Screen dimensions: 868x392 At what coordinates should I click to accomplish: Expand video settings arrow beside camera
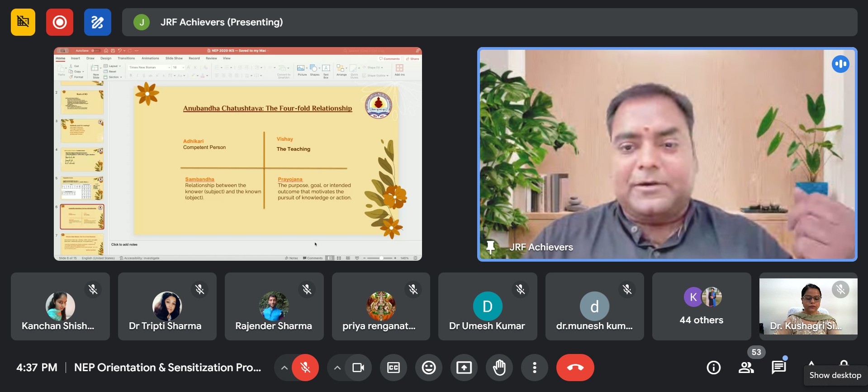[337, 368]
